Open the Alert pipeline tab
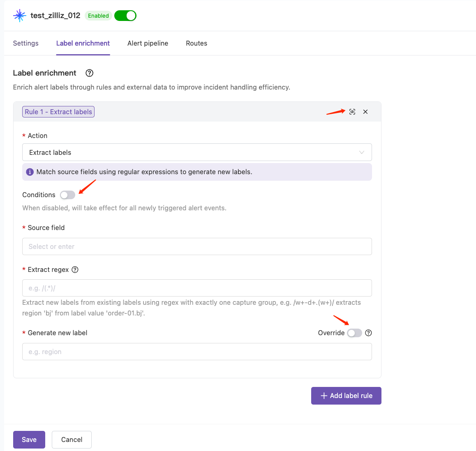Screen dimensions: 476x451 pos(148,44)
